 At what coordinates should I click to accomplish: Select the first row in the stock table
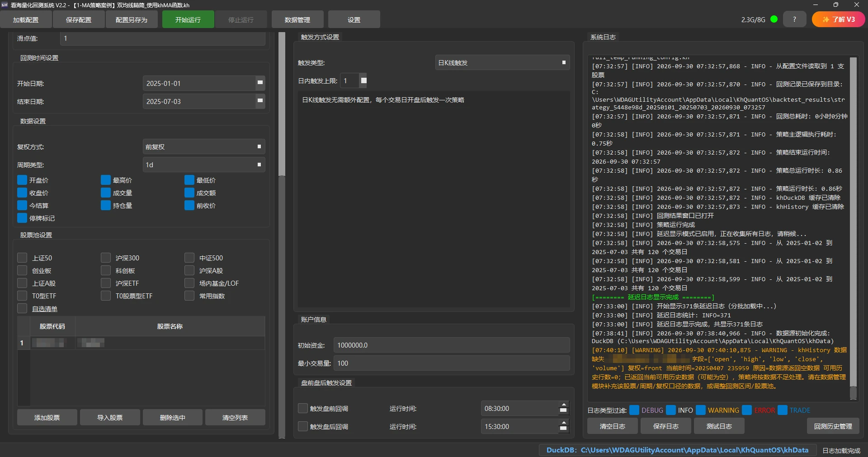(x=141, y=343)
